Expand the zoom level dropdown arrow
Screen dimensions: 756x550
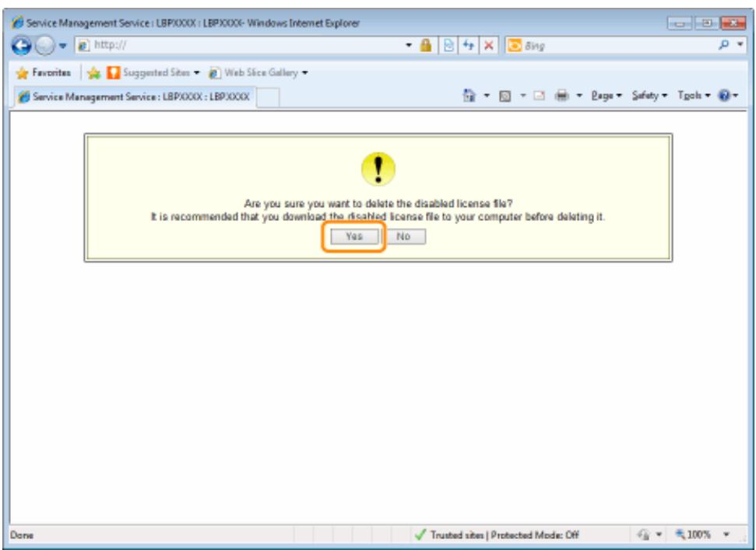tap(726, 534)
